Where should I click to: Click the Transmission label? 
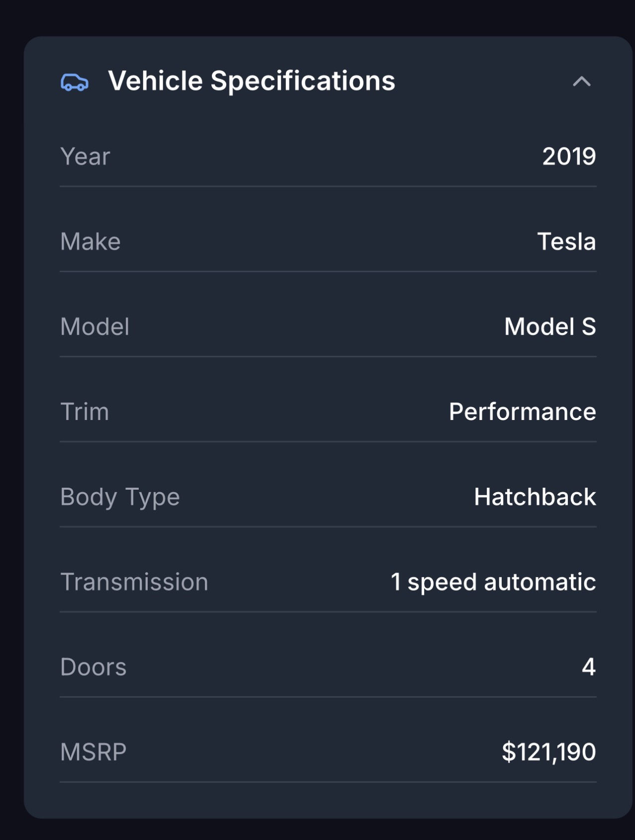pos(134,582)
